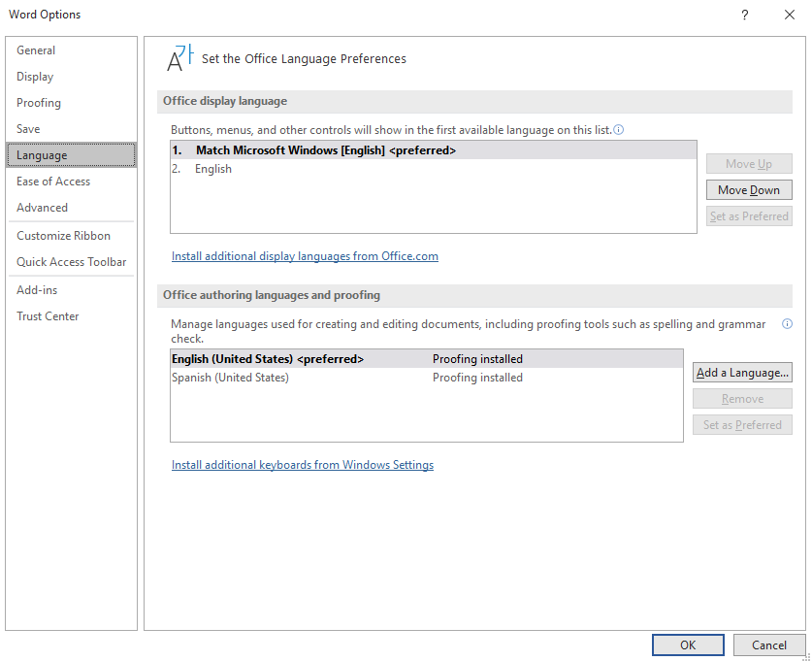Screen dimensions: 812x661
Task: Open Customize Ribbon settings
Action: 71,236
